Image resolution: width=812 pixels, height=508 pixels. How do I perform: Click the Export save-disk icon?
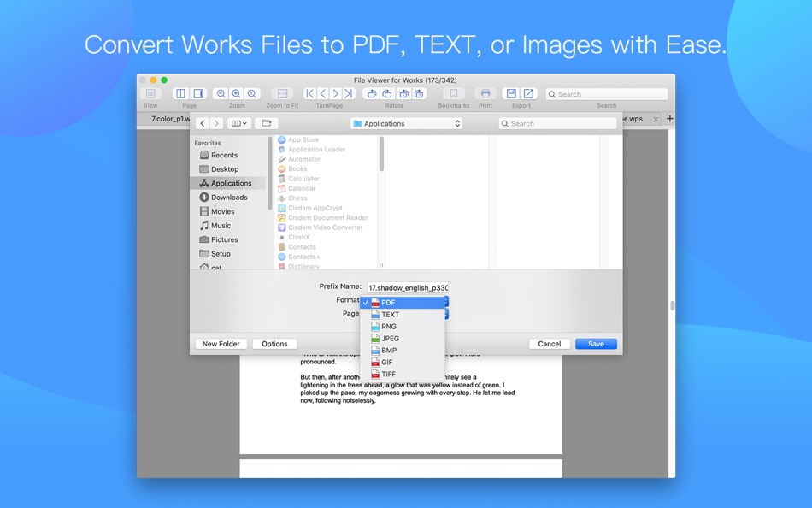pos(511,94)
